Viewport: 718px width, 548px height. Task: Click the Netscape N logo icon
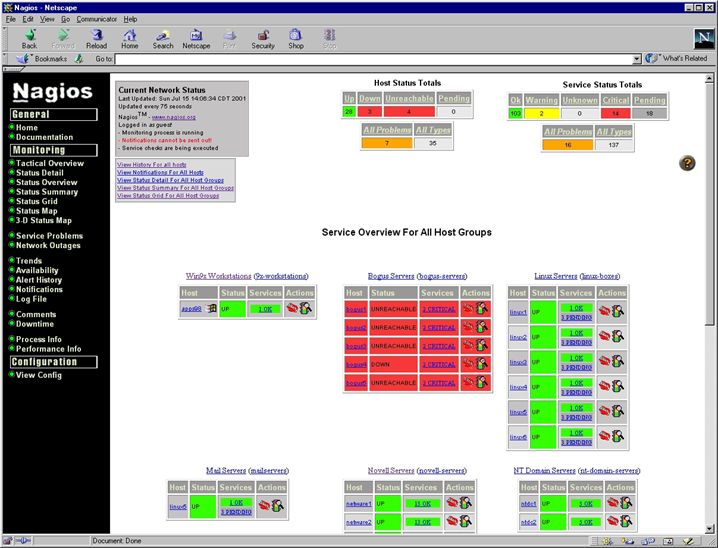[703, 38]
